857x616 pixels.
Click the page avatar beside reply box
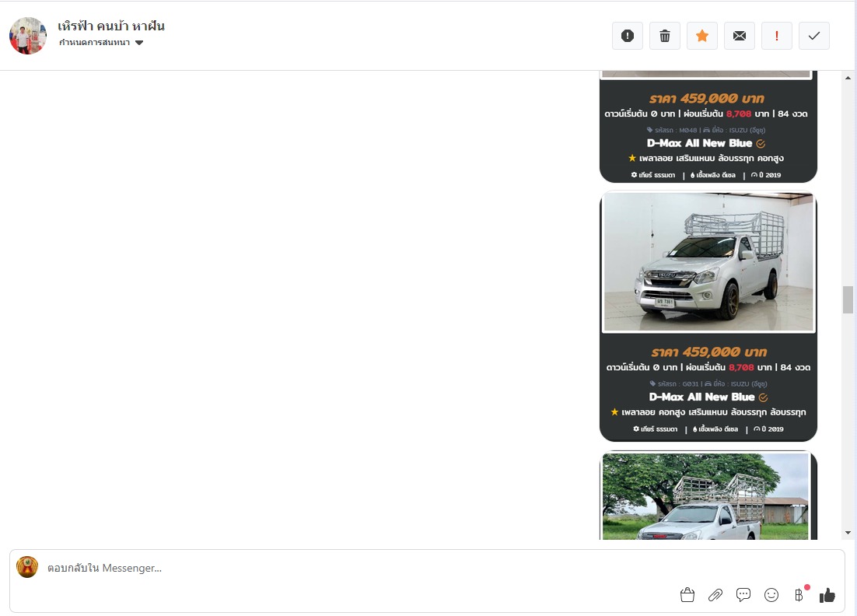(27, 567)
